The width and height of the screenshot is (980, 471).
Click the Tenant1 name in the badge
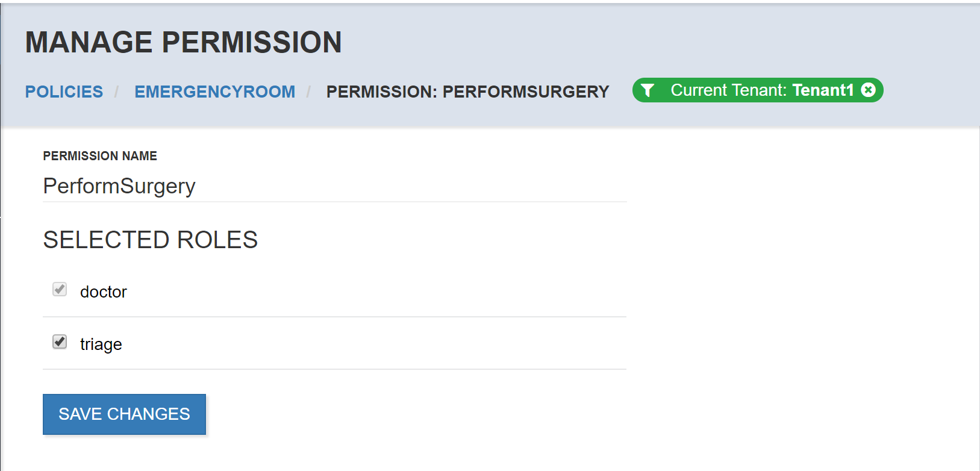[x=823, y=90]
